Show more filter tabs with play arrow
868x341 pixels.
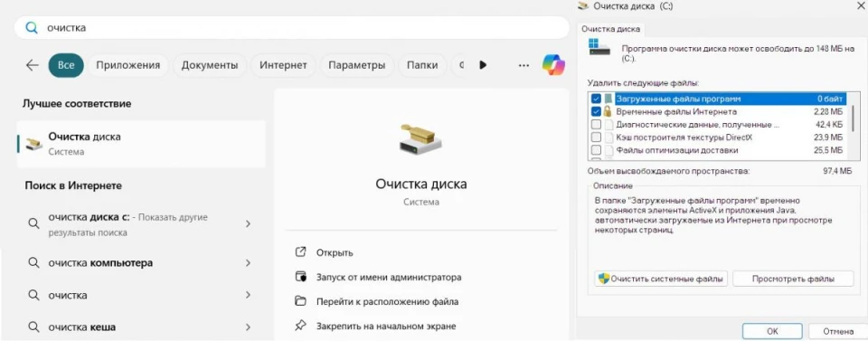click(483, 65)
